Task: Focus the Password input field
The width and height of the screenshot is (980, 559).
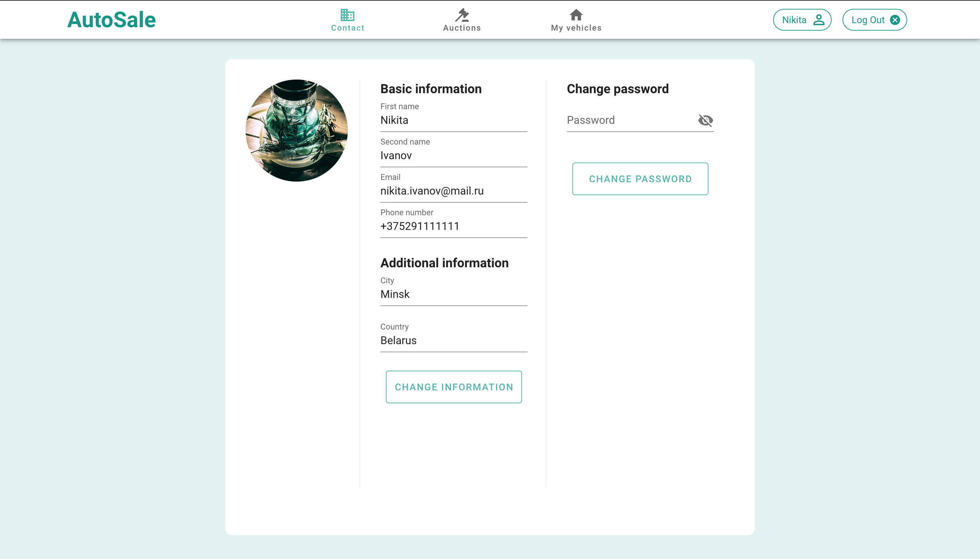Action: point(630,121)
